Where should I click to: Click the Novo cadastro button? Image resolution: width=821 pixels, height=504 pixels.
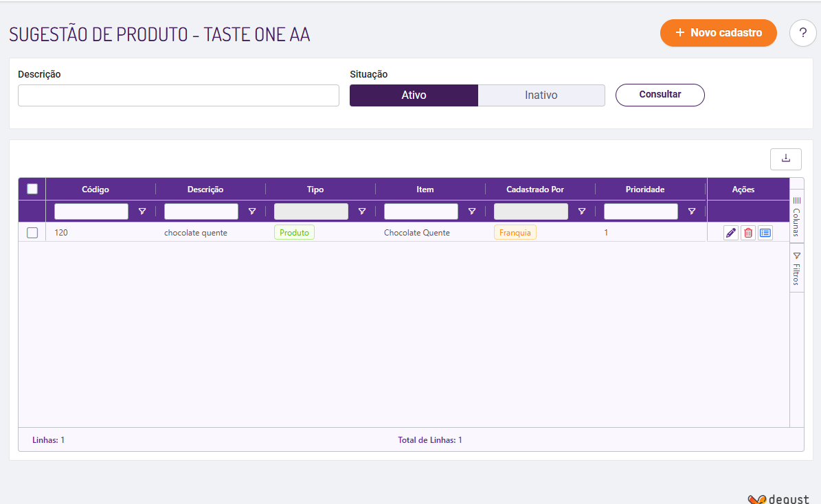click(x=718, y=33)
